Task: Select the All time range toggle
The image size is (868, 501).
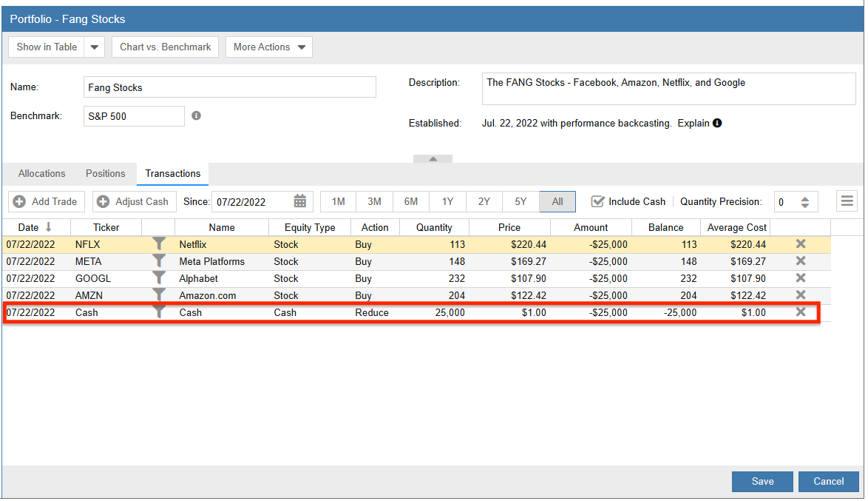Action: (x=557, y=201)
